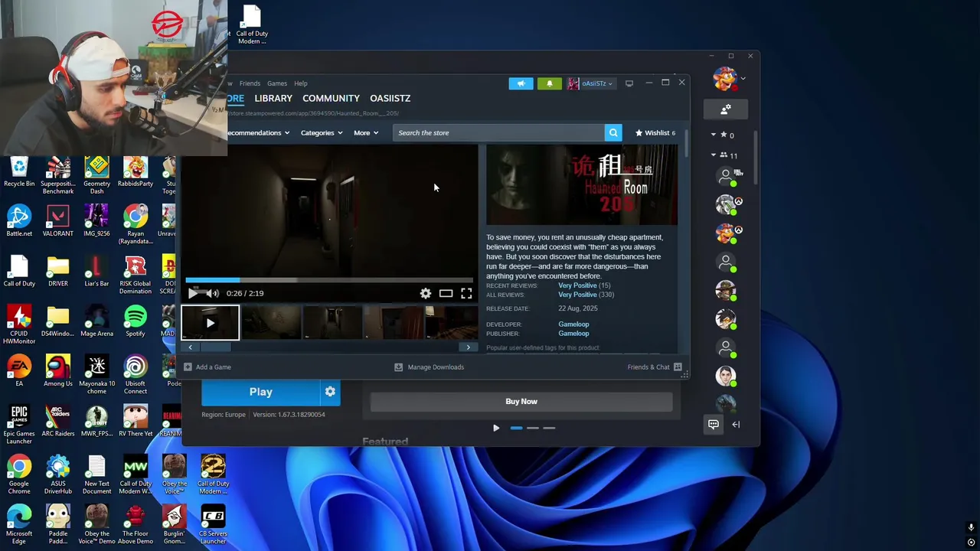Open Manage Downloads in Steam
Screen dimensions: 980x551
pyautogui.click(x=430, y=367)
